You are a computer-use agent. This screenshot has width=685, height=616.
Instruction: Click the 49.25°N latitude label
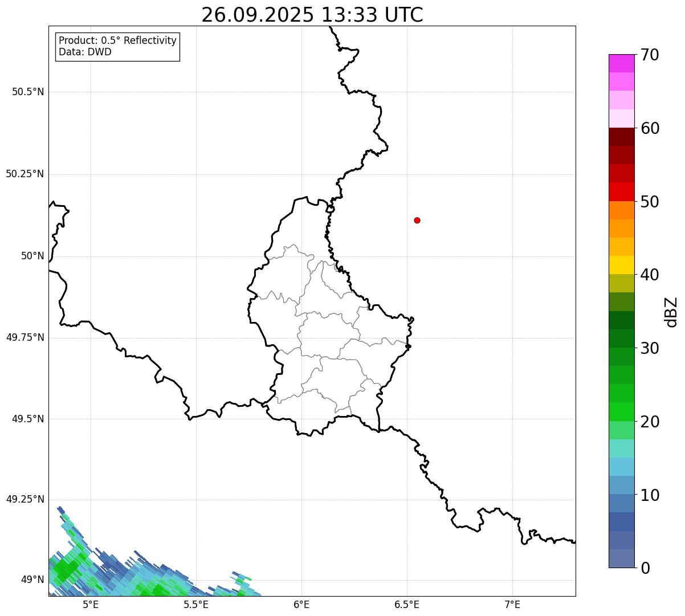(x=25, y=499)
